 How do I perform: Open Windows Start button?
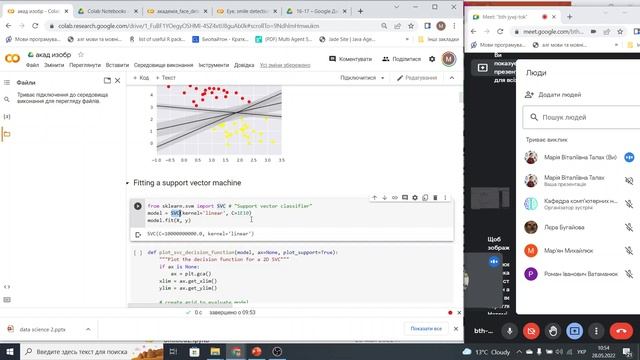pos(9,351)
